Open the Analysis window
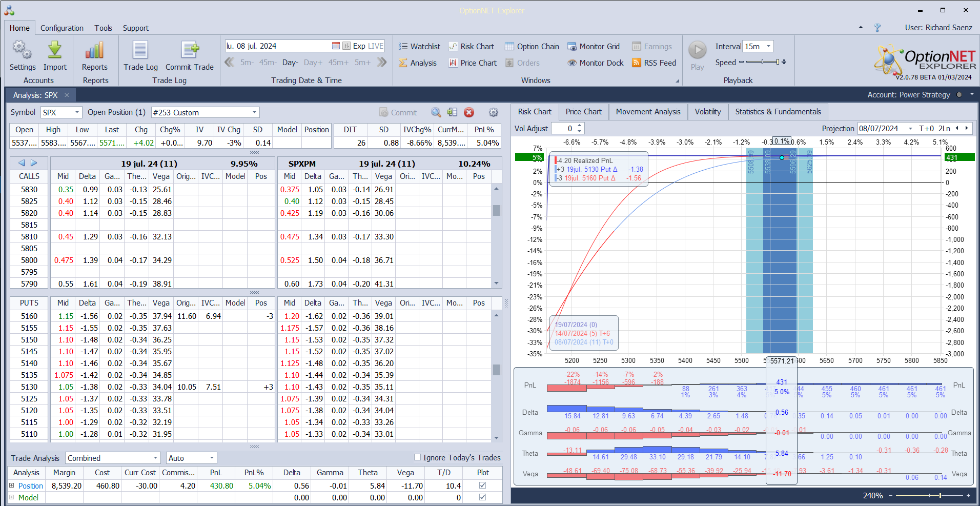Image resolution: width=980 pixels, height=506 pixels. [418, 63]
